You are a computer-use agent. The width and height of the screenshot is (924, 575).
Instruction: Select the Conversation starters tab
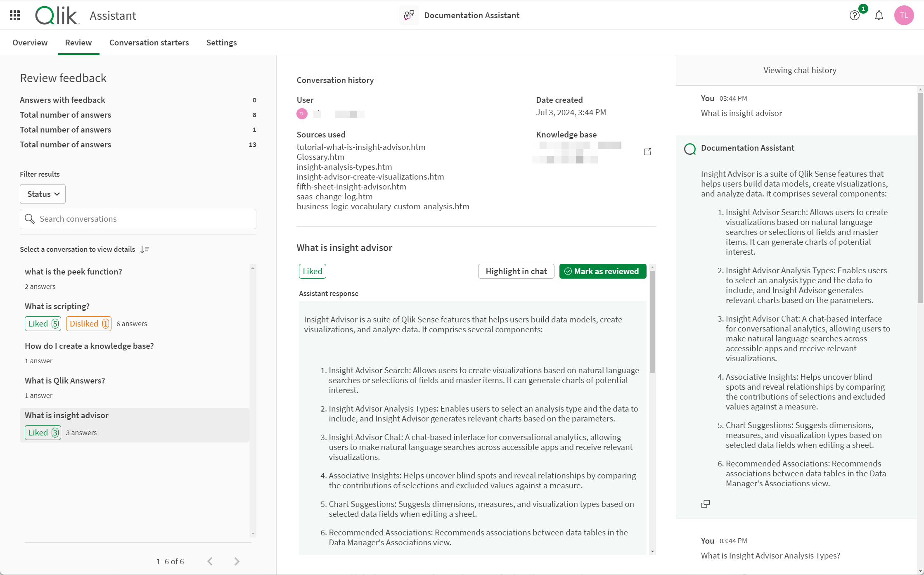149,43
